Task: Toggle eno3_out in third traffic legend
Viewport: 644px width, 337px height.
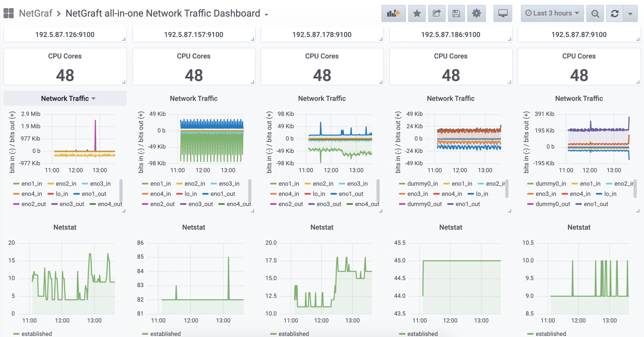Action: pyautogui.click(x=329, y=204)
